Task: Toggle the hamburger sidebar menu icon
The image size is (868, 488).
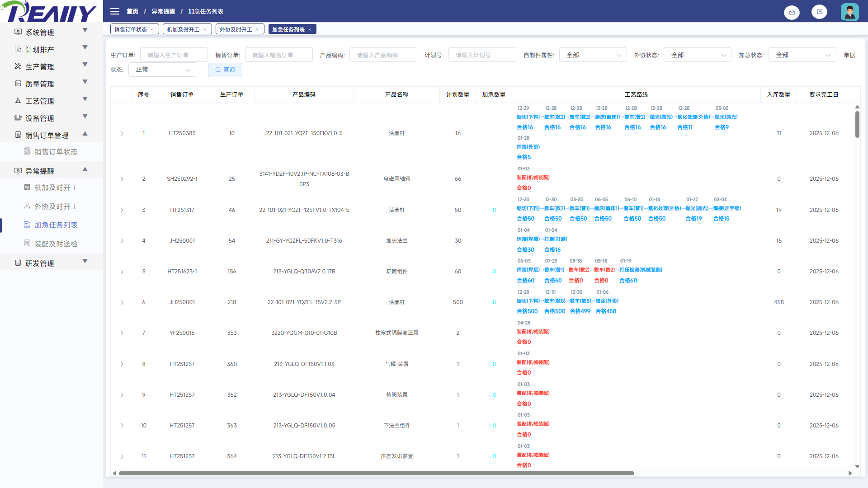Action: point(115,11)
